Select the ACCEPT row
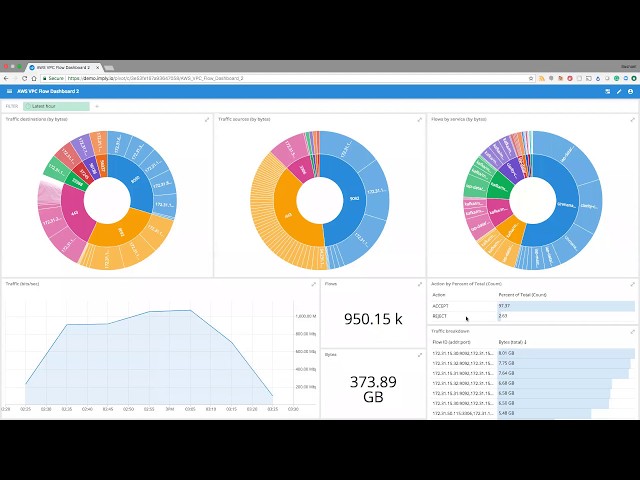Image resolution: width=640 pixels, height=480 pixels. click(533, 306)
